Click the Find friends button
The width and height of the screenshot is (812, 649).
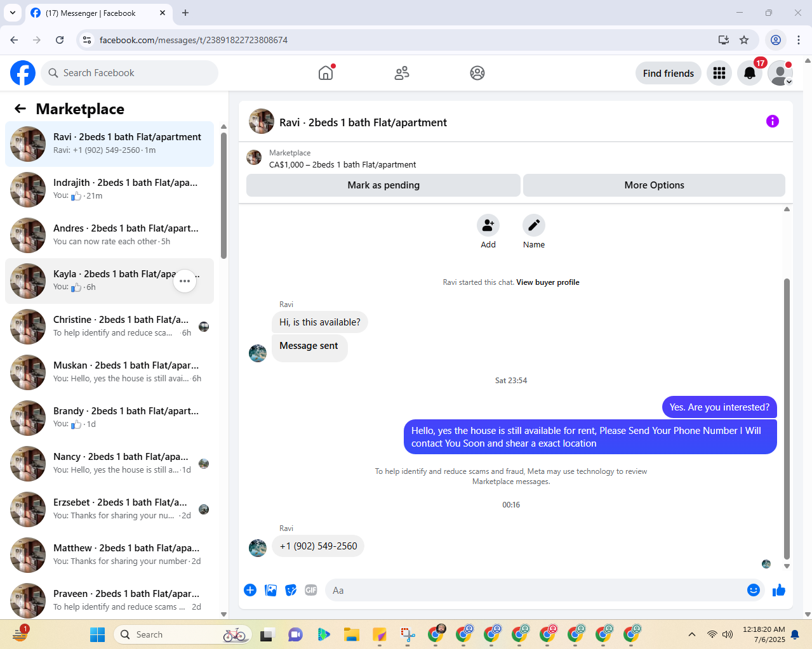coord(669,73)
